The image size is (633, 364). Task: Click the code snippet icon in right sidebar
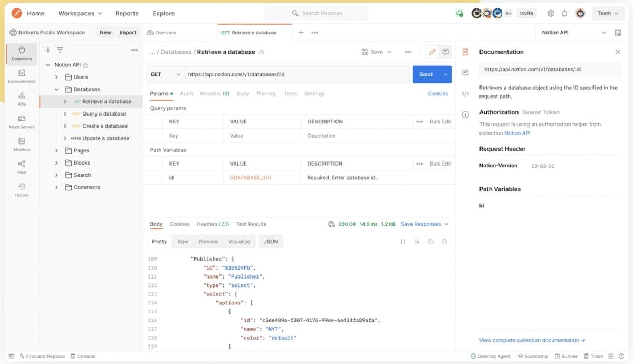pyautogui.click(x=465, y=94)
